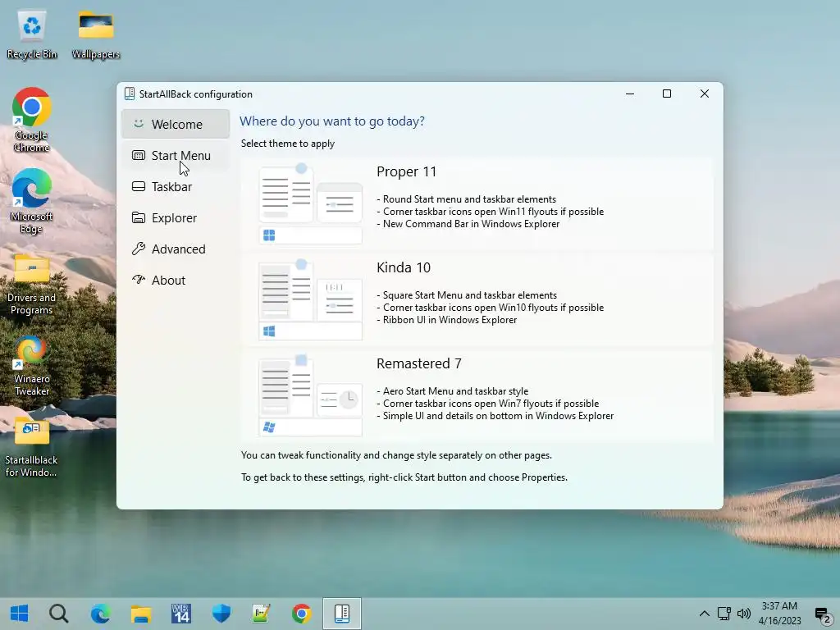Click 'Ribbon UI in Windows Explorer' line

tap(447, 320)
